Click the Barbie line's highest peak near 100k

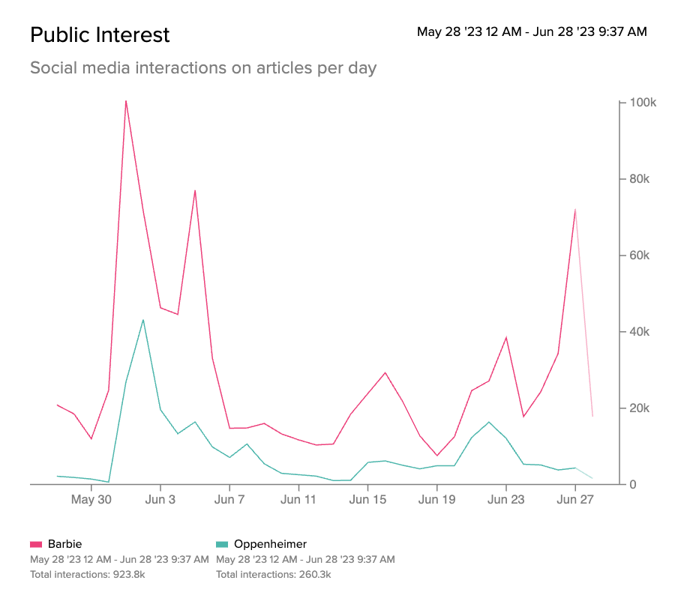[x=126, y=100]
